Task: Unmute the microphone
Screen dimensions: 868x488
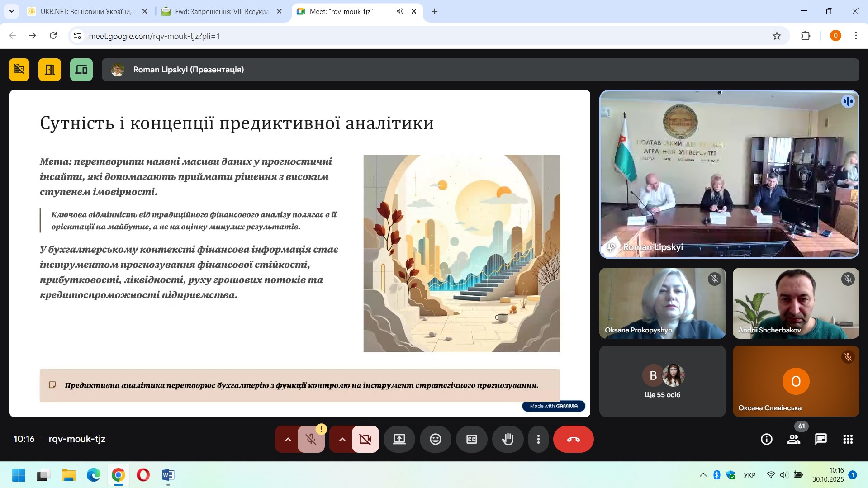Action: point(311,439)
